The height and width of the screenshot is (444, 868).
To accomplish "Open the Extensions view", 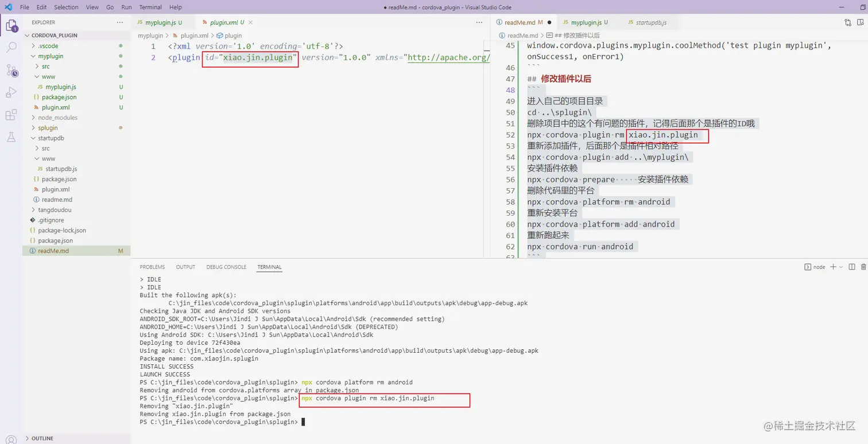I will pos(11,115).
